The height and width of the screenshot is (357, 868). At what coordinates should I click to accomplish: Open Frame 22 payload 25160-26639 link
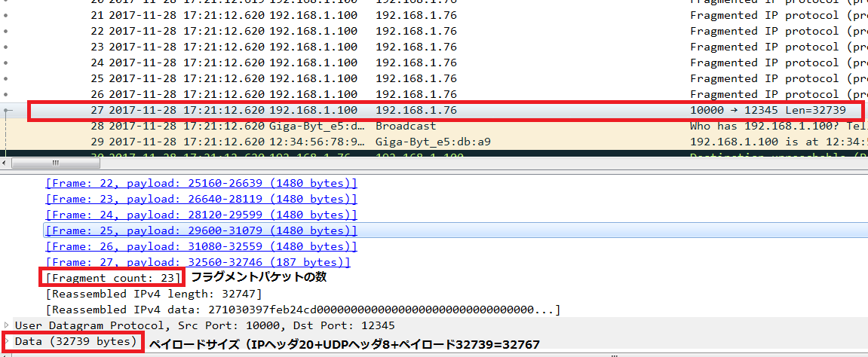[201, 183]
